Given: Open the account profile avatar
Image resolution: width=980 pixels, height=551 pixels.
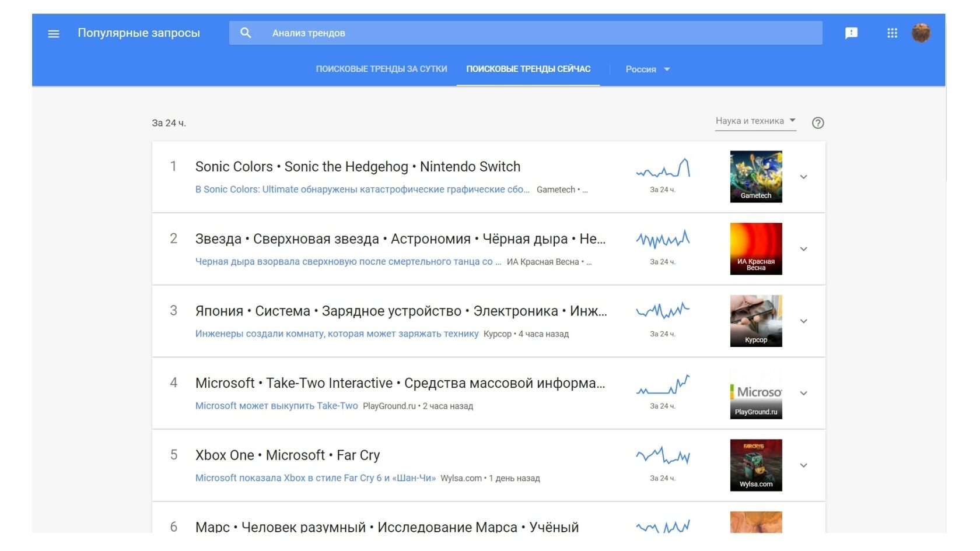Looking at the screenshot, I should coord(921,33).
